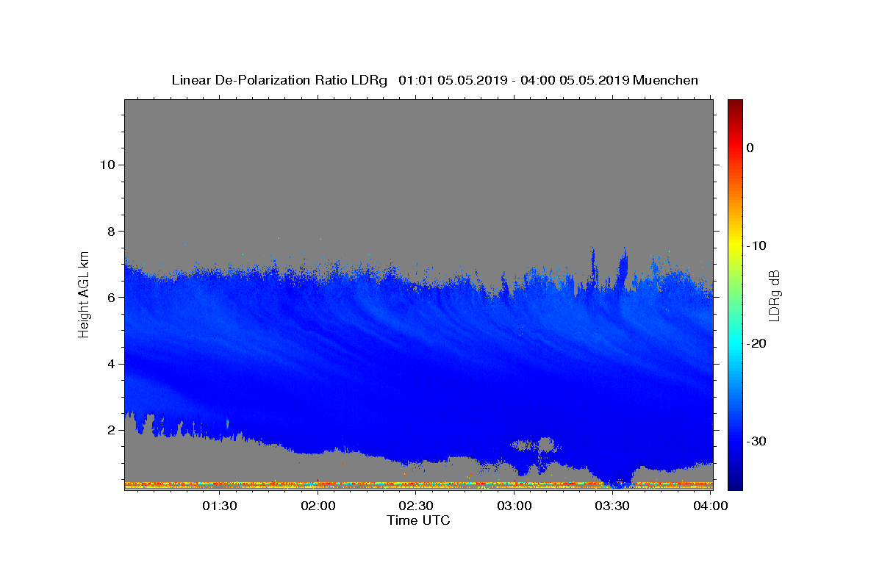Click the 02:00 time tick label

point(318,506)
